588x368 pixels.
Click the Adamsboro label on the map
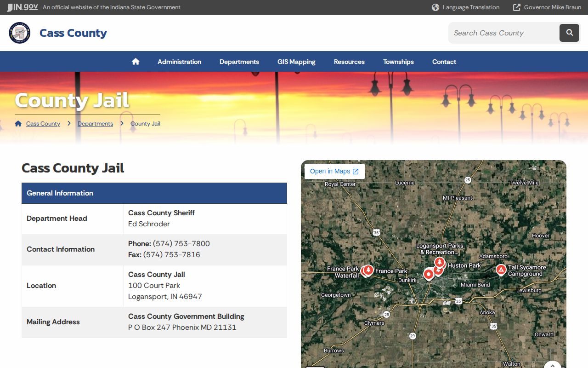[493, 256]
